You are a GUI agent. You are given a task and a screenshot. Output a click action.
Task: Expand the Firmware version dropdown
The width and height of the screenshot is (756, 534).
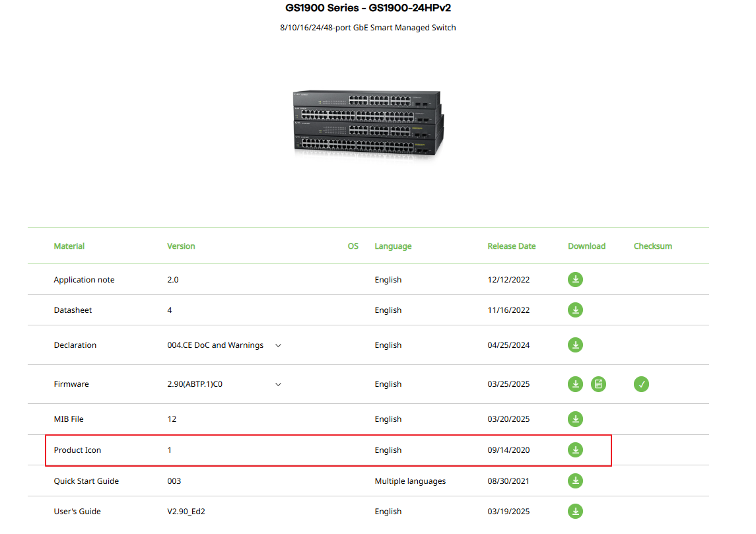coord(278,385)
